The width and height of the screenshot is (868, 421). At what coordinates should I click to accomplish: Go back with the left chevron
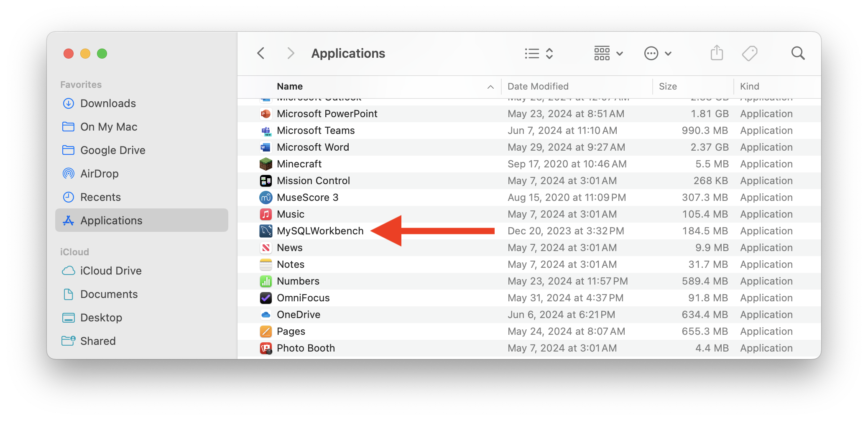click(x=261, y=53)
